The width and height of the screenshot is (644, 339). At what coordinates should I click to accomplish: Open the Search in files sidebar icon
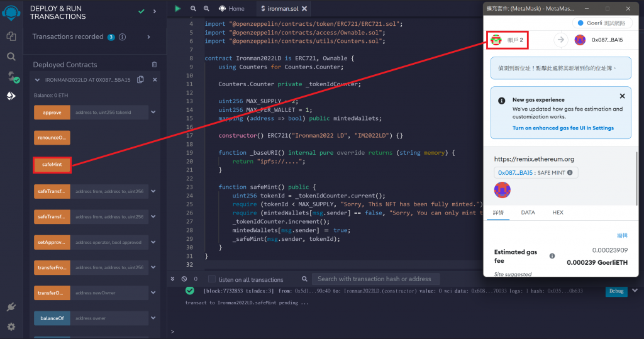click(11, 57)
